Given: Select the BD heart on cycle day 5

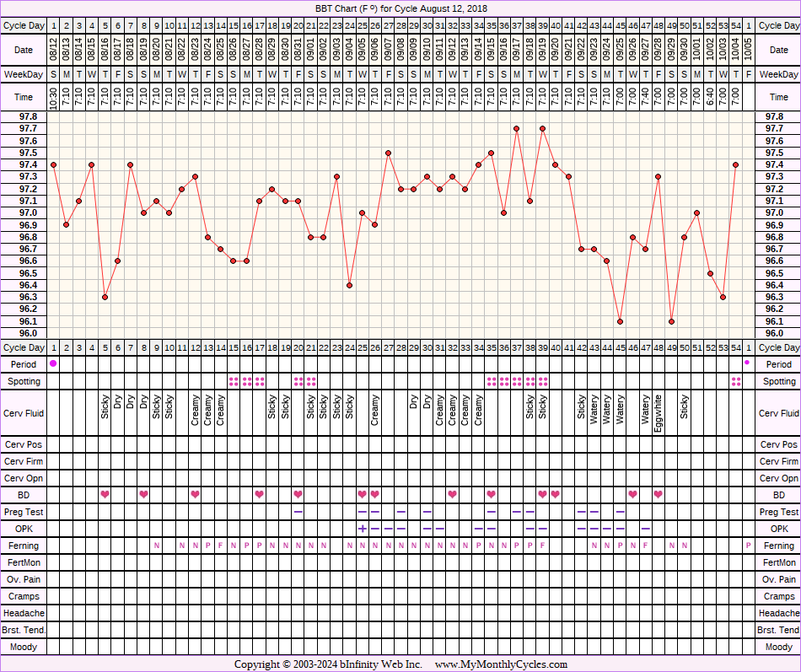Looking at the screenshot, I should pyautogui.click(x=105, y=494).
